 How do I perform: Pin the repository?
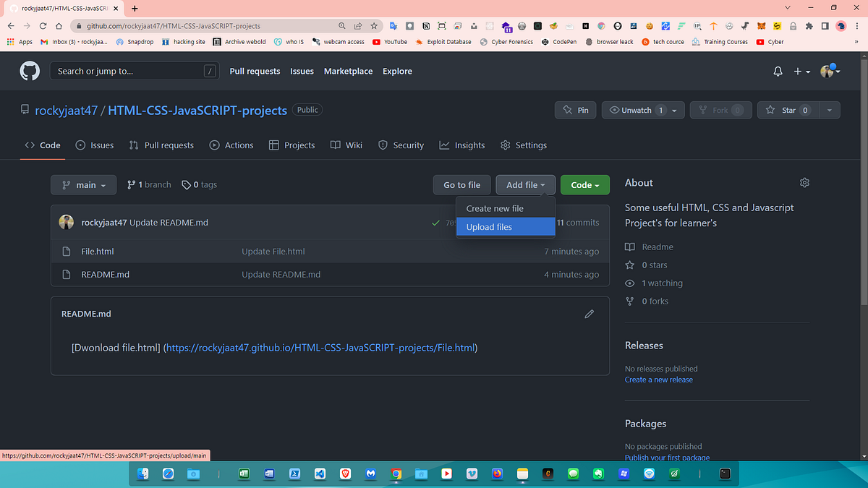coord(575,110)
